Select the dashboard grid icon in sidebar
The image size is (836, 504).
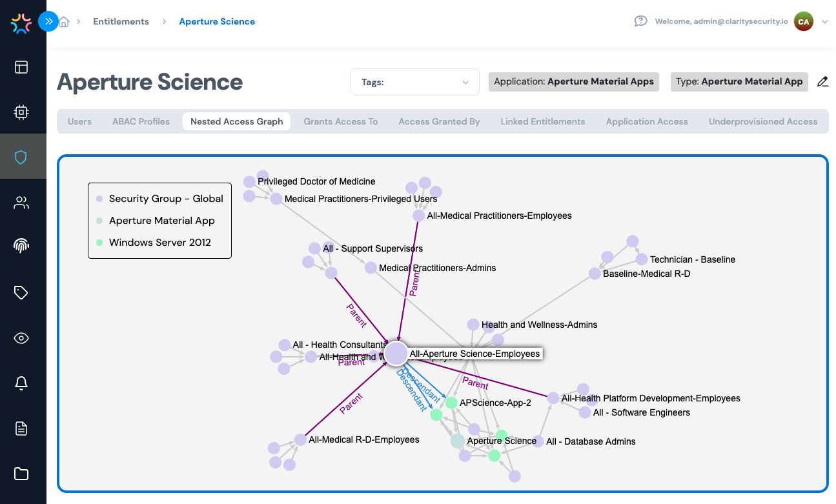pos(22,66)
